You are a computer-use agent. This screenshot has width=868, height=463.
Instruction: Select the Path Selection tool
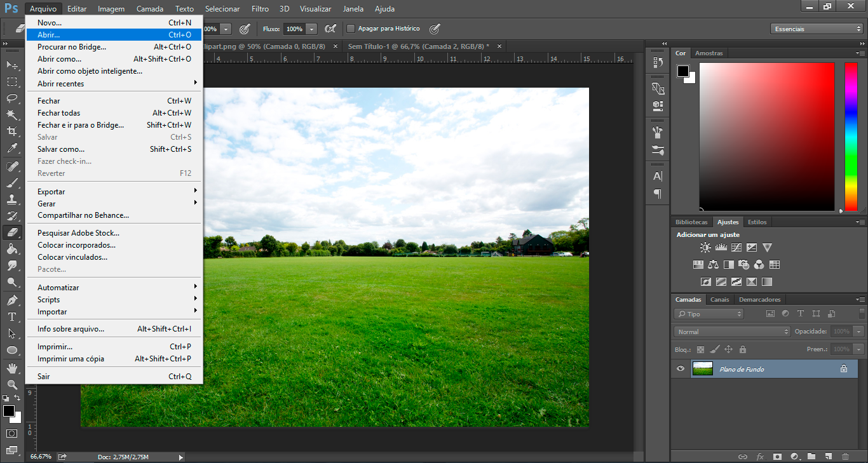pyautogui.click(x=12, y=333)
